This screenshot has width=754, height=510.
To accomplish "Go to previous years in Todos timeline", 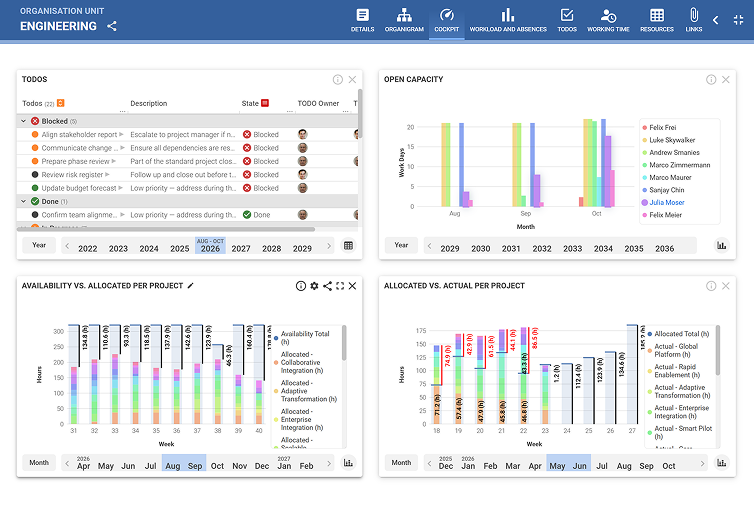I will (x=67, y=246).
